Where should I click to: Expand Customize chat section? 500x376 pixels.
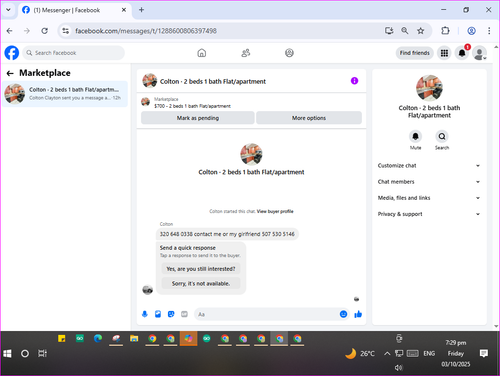429,166
